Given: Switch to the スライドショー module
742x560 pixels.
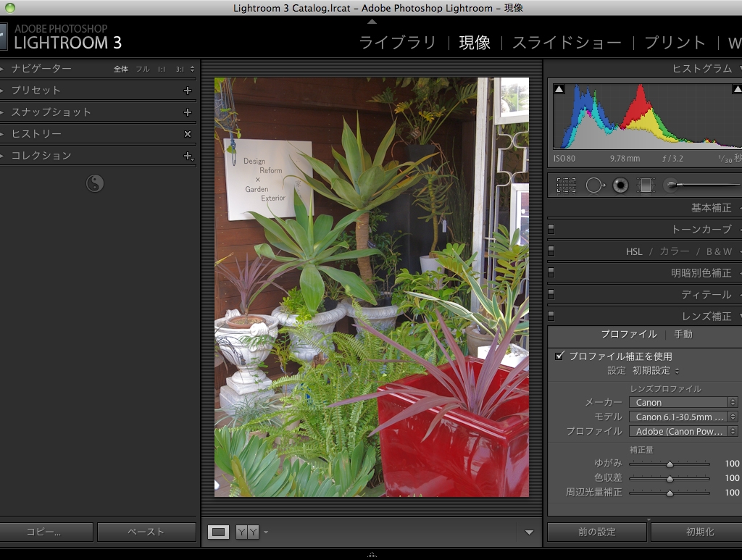Looking at the screenshot, I should coord(567,43).
